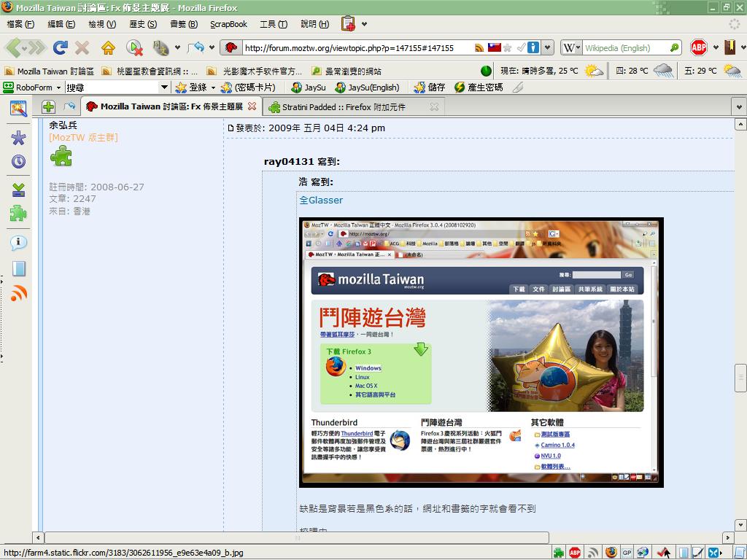Viewport: 747px width, 560px height.
Task: Click the Wikipedia search input field
Action: [624, 48]
